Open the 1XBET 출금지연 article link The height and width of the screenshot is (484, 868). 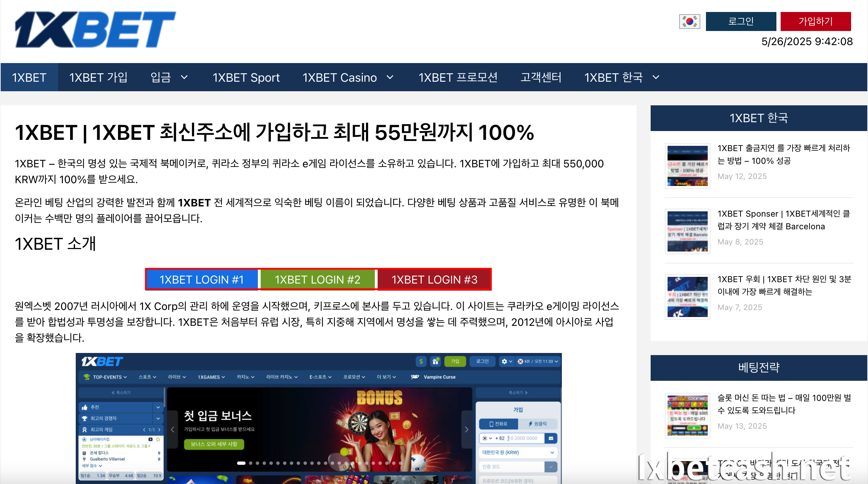coord(784,154)
